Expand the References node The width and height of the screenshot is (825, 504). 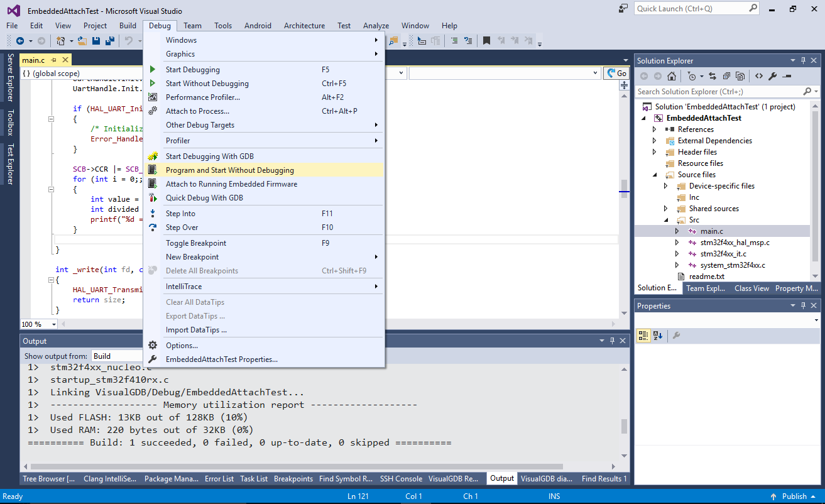(x=654, y=129)
